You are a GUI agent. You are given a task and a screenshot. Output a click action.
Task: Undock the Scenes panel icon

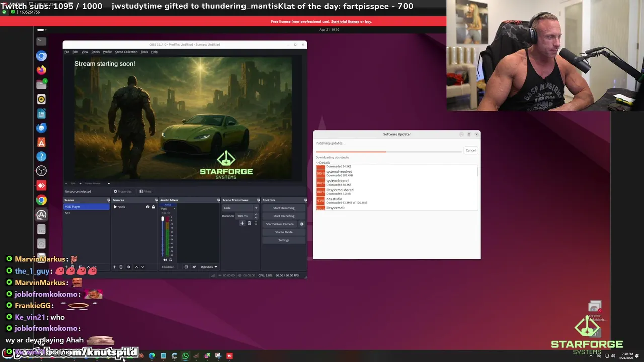(108, 200)
